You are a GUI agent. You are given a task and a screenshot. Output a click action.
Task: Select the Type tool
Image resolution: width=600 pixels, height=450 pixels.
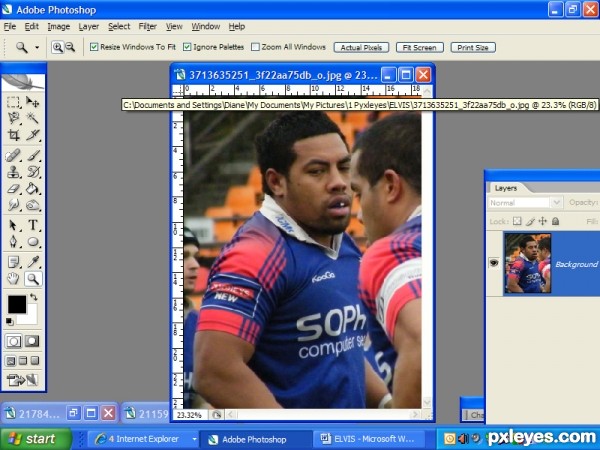point(33,225)
